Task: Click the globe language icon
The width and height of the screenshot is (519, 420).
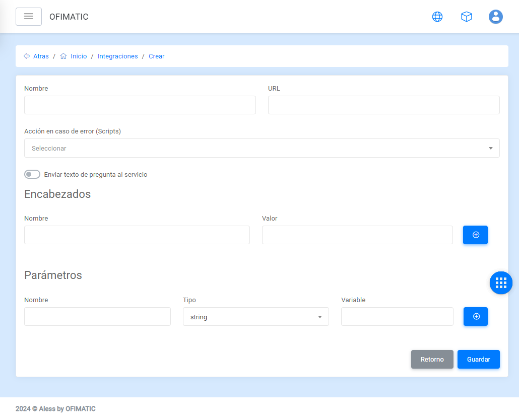Action: pyautogui.click(x=437, y=17)
